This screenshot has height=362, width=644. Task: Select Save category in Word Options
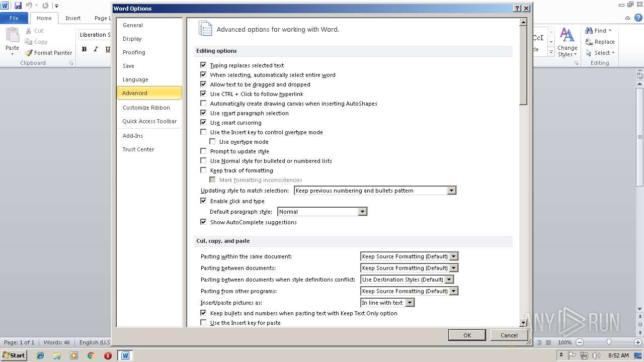click(x=149, y=66)
